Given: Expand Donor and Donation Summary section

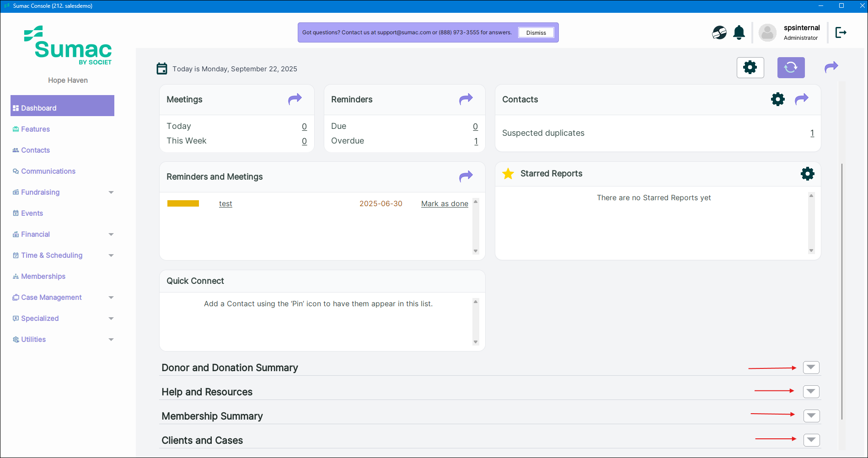Looking at the screenshot, I should tap(811, 367).
